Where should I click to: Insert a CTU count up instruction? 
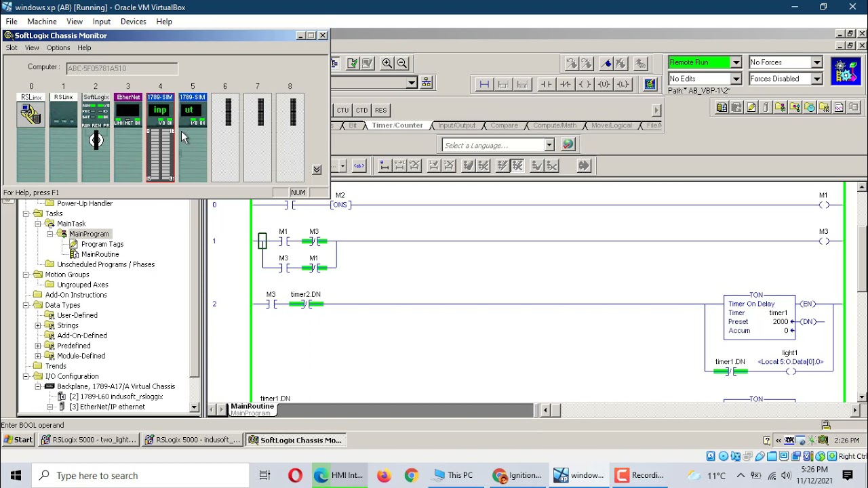click(x=342, y=110)
